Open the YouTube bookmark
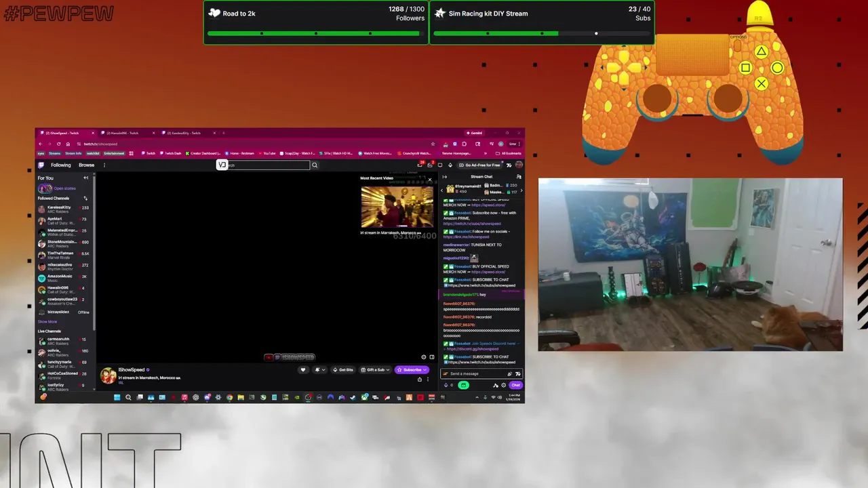Screen dimensions: 868x488 [267, 153]
